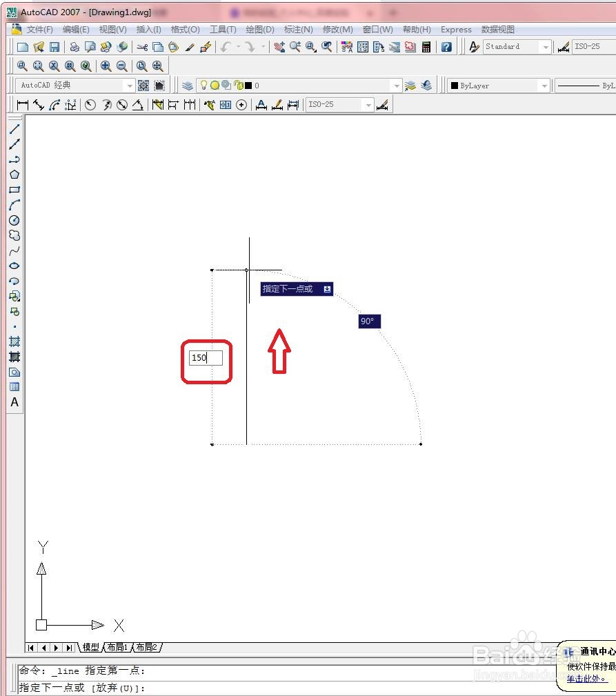Click the 150 dynamic input field
Screen dimensions: 616x696
[x=206, y=358]
